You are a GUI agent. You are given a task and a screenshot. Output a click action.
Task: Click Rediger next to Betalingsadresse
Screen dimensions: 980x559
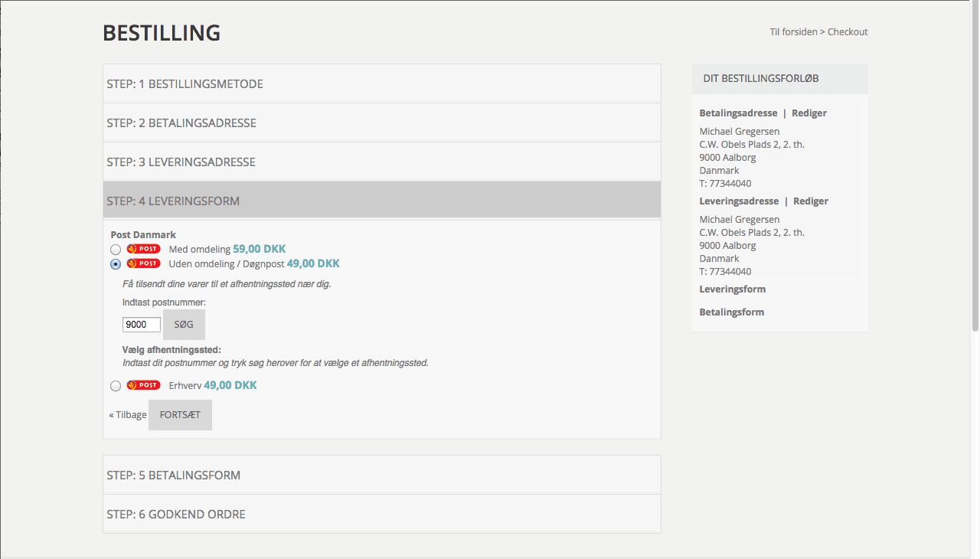pyautogui.click(x=808, y=113)
